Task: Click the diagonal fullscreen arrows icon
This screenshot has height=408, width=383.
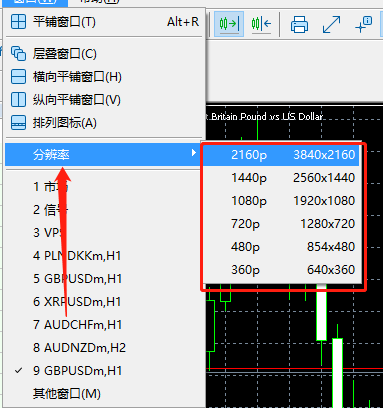Action: pyautogui.click(x=331, y=24)
